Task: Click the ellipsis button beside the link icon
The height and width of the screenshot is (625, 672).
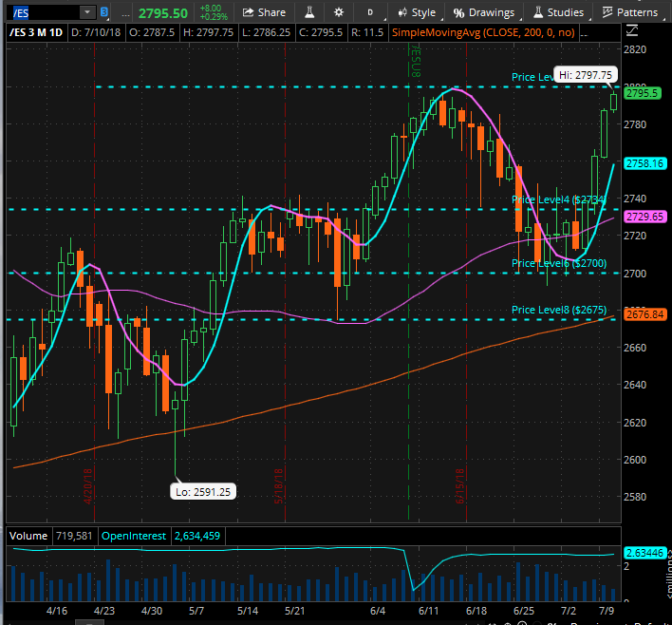Action: pos(125,13)
